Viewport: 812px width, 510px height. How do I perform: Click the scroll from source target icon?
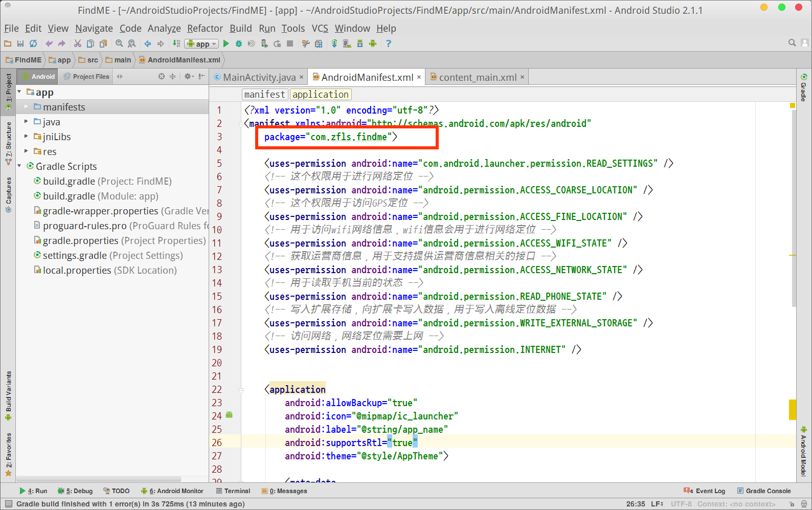click(x=162, y=76)
